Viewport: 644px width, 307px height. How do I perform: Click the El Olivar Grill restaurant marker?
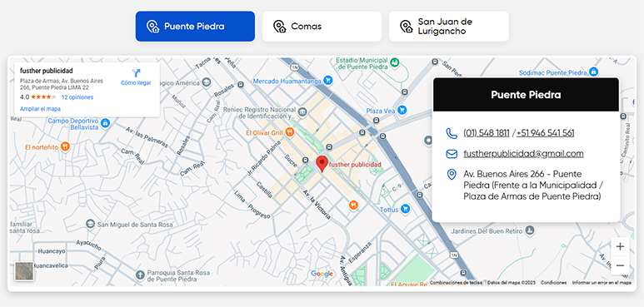tap(290, 131)
